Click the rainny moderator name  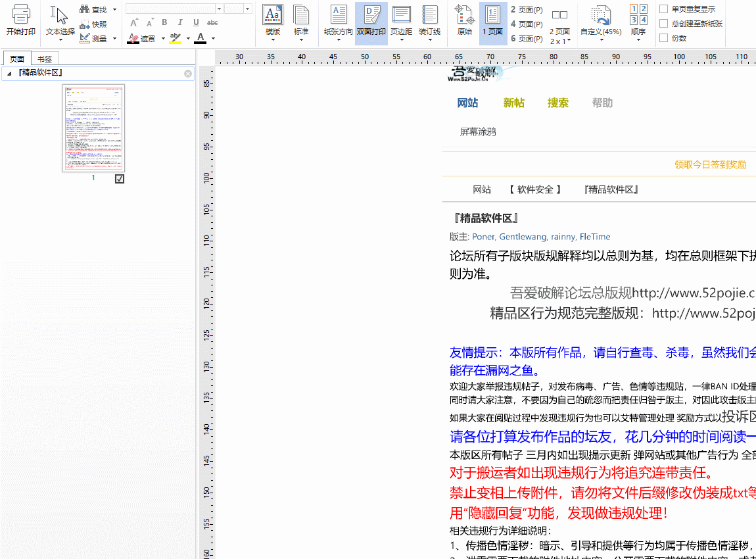pos(563,237)
